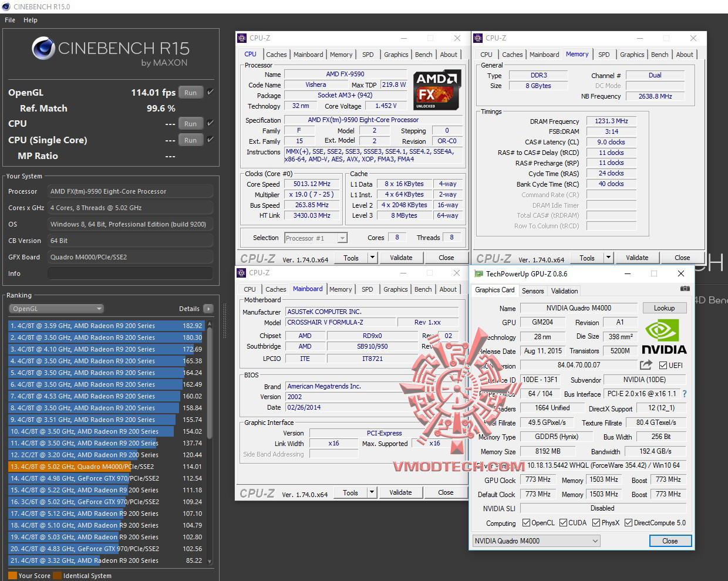This screenshot has width=728, height=581.
Task: Click Close in CPU-Z Mainboard window
Action: [x=446, y=492]
